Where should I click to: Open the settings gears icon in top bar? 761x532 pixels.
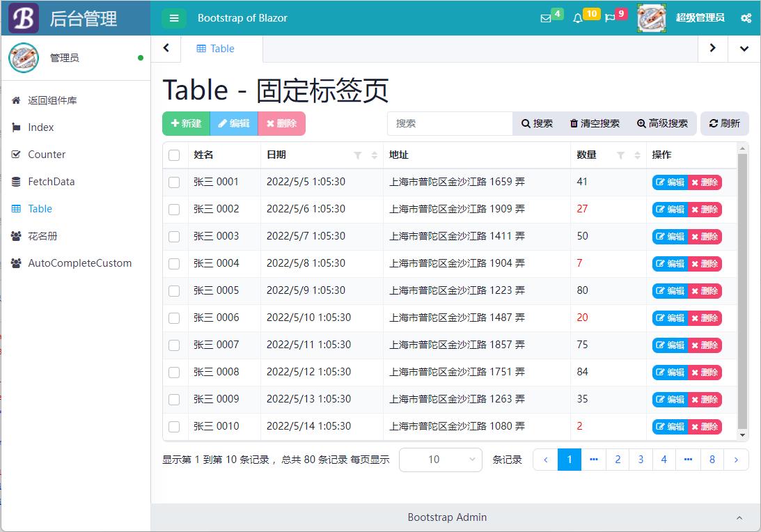[x=746, y=16]
